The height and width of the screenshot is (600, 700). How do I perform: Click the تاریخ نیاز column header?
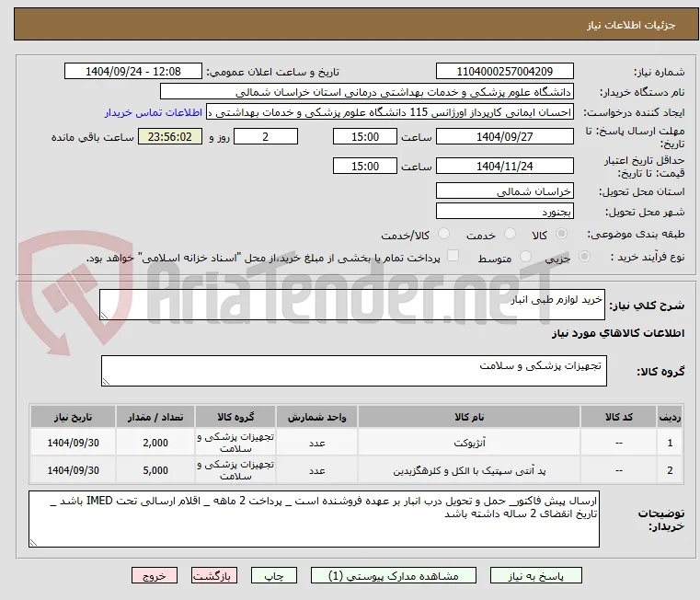point(74,417)
